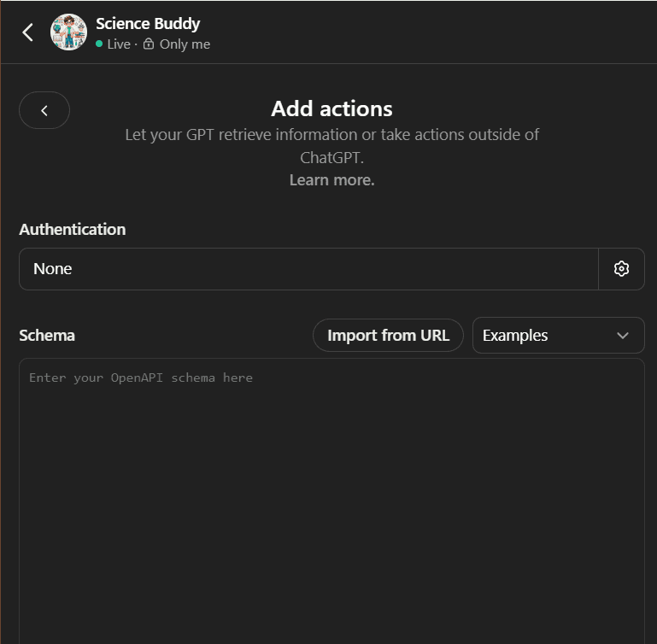
Task: Focus the OpenAPI schema text area
Action: tap(331, 501)
